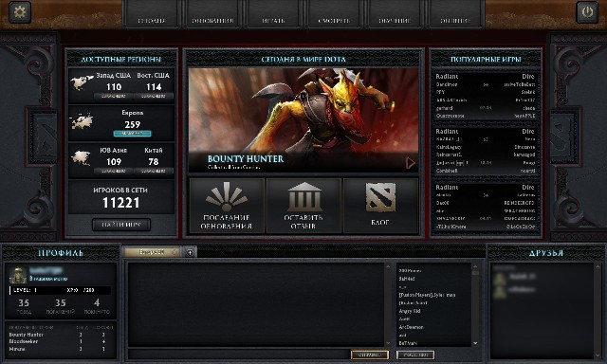Click the online players count 11221

pyautogui.click(x=120, y=203)
